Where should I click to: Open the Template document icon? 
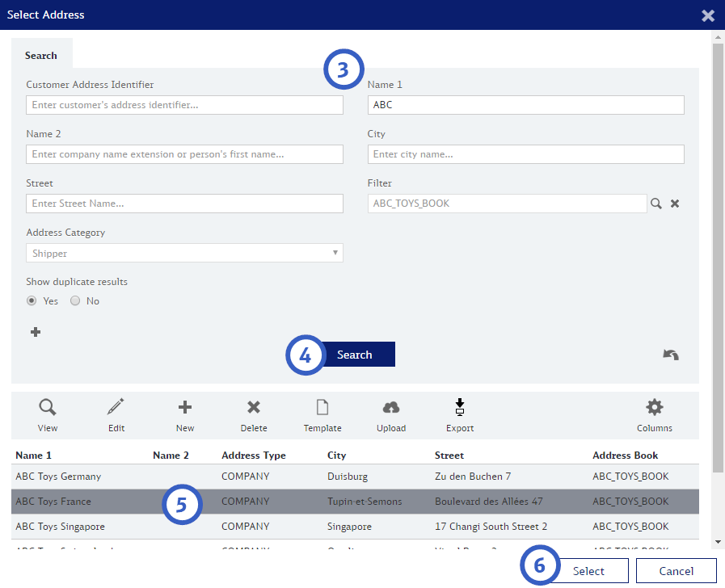tap(322, 407)
